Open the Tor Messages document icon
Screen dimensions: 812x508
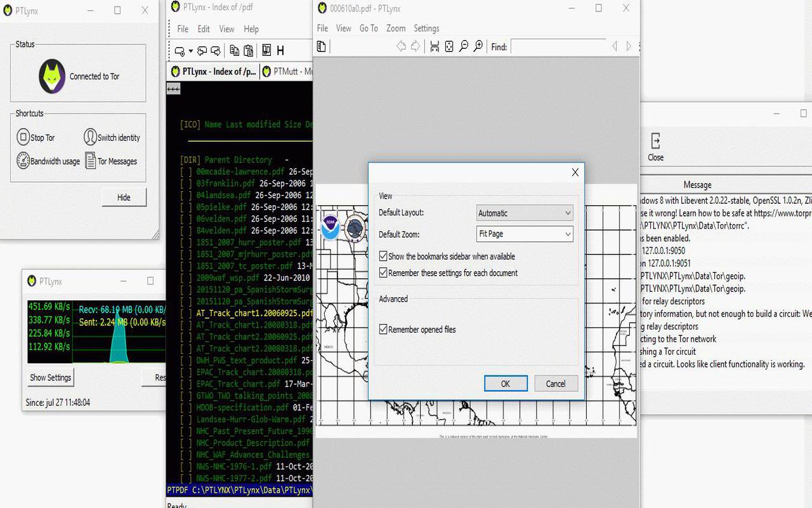click(91, 161)
